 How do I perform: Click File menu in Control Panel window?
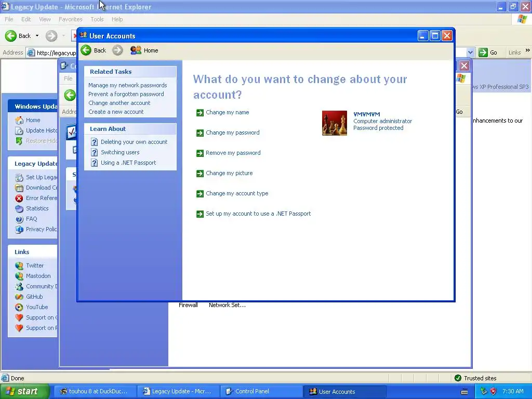tap(68, 78)
